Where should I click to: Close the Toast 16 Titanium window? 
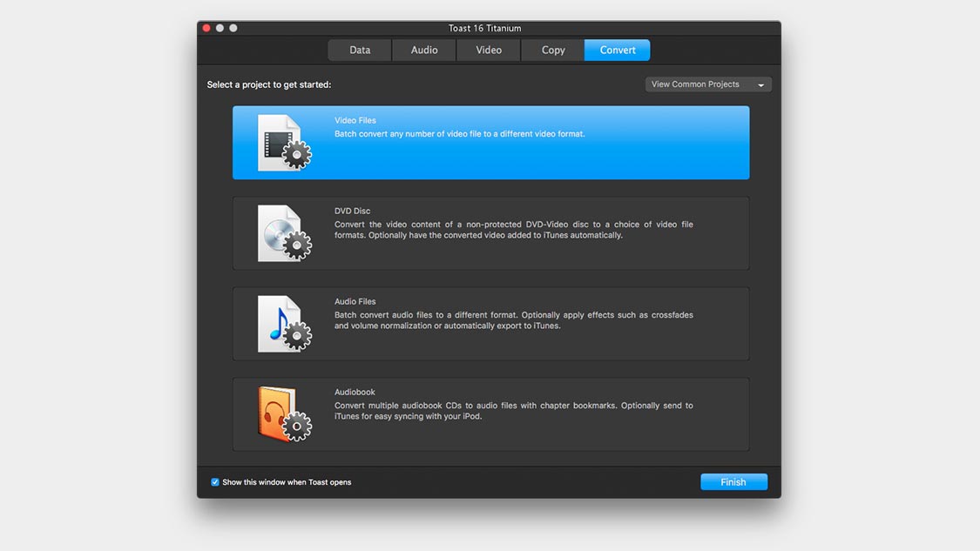(x=206, y=28)
